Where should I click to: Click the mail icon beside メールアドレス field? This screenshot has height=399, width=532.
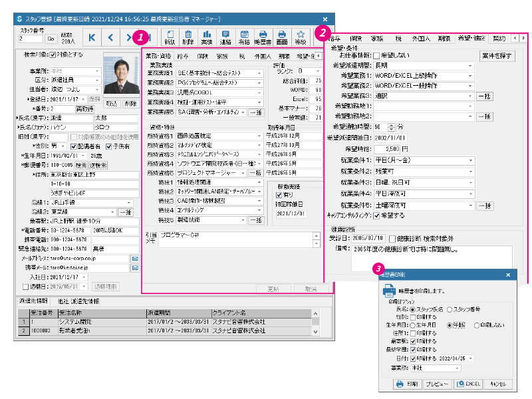[x=134, y=258]
